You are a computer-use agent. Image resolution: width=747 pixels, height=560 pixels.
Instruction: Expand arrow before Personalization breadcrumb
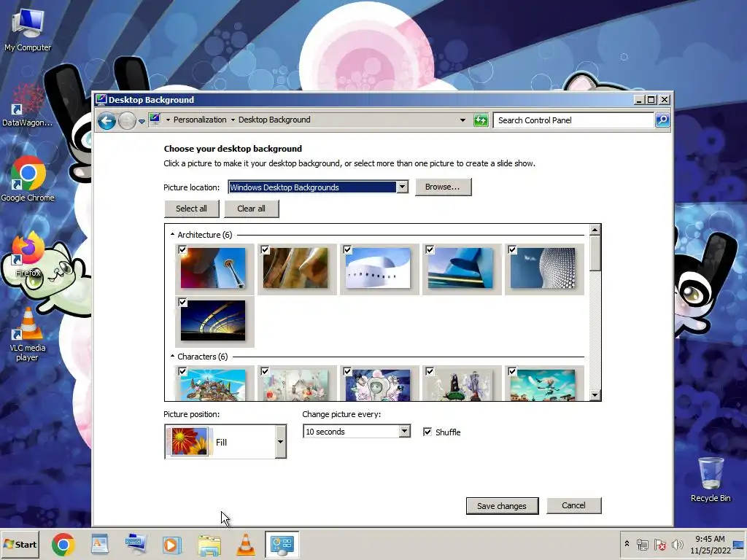(168, 120)
